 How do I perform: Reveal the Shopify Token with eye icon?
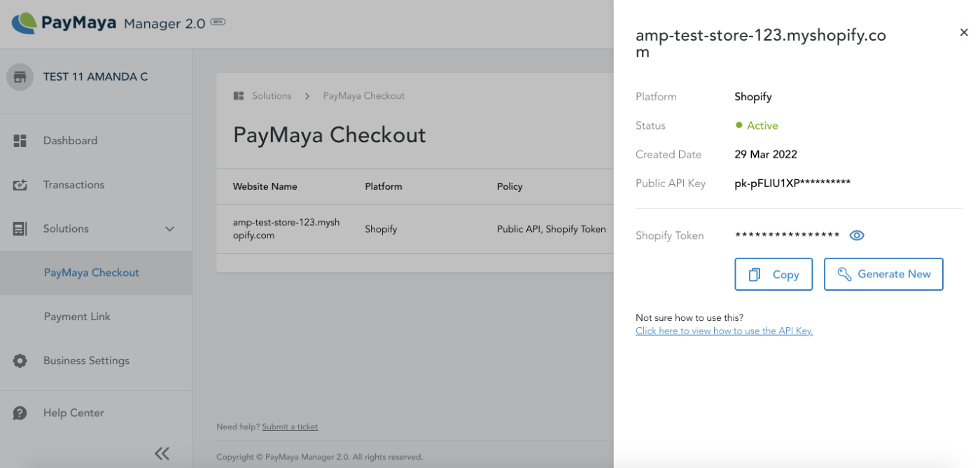[x=857, y=235]
